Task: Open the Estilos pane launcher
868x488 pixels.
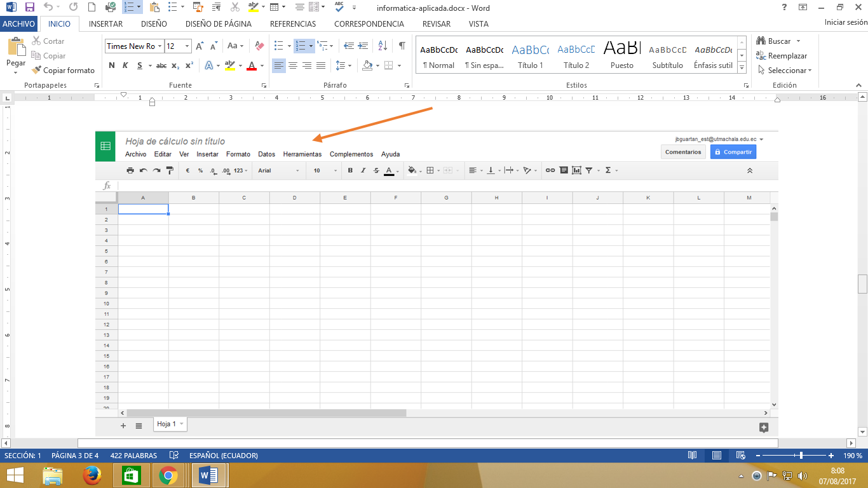Action: tap(747, 85)
